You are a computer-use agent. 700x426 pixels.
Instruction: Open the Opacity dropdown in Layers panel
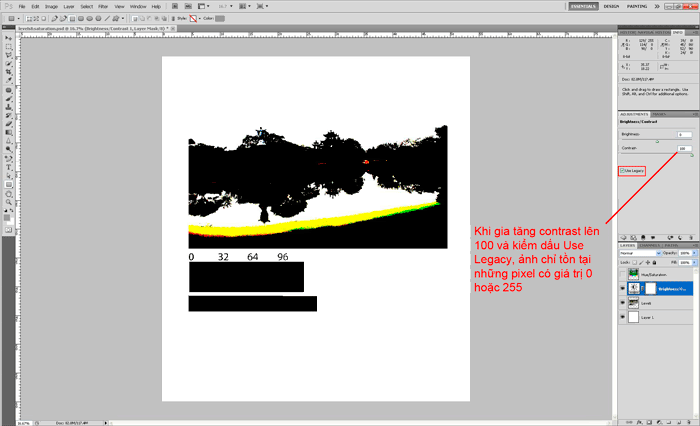pos(690,252)
